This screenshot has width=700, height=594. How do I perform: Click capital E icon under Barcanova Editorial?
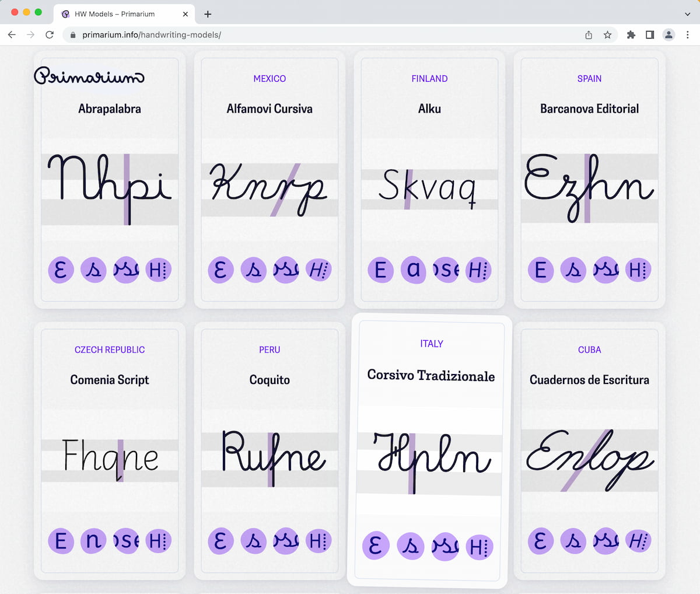pyautogui.click(x=540, y=270)
